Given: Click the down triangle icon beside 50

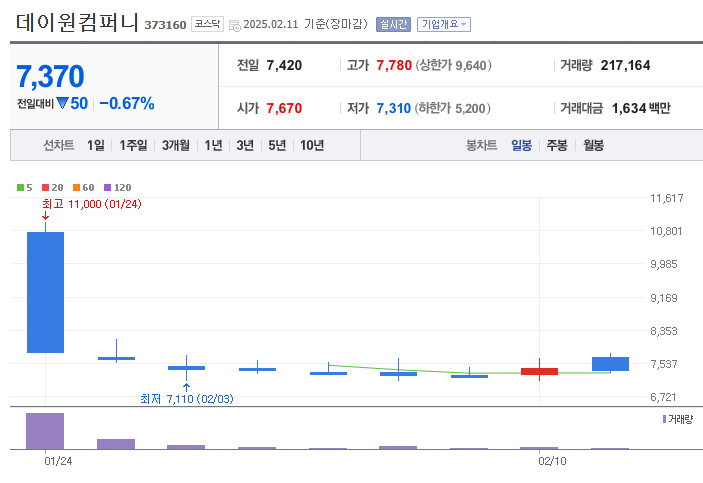Looking at the screenshot, I should pos(62,104).
